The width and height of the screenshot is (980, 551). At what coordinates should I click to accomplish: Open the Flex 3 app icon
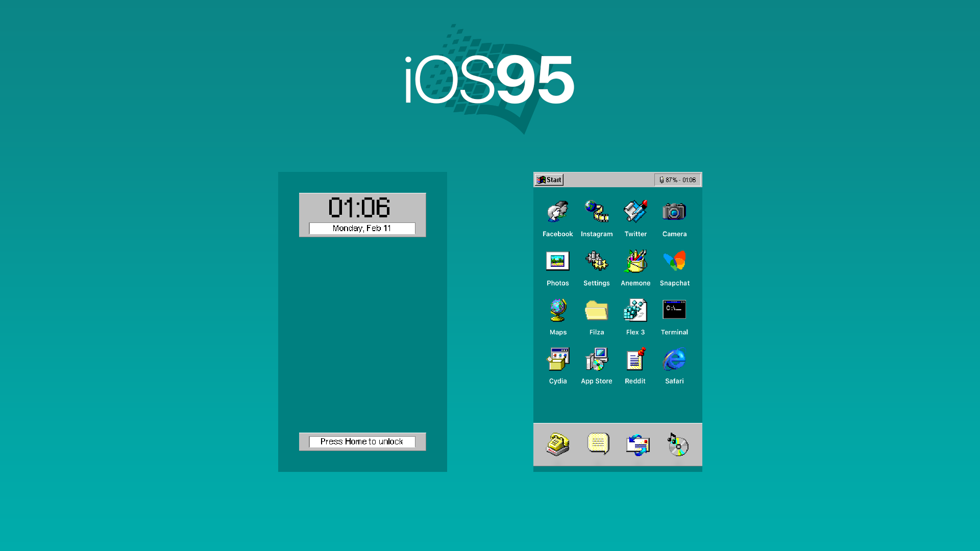(635, 310)
